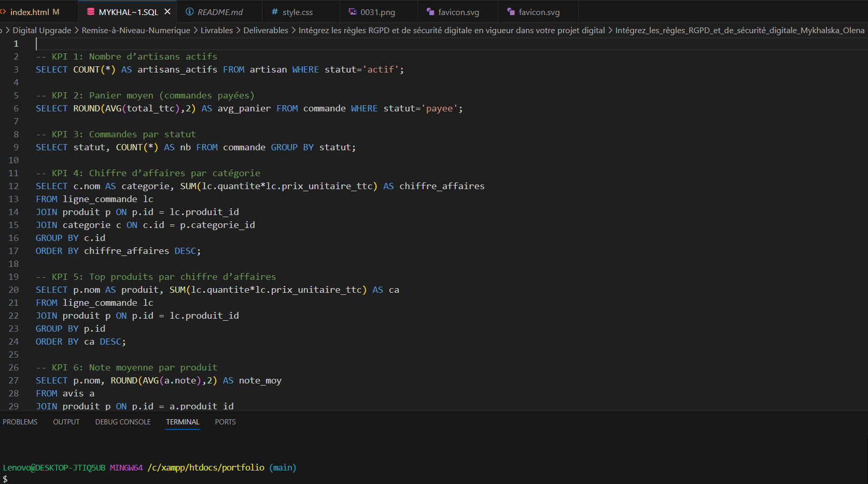Click the 'actif' string literal on line 3
868x484 pixels.
coord(381,69)
